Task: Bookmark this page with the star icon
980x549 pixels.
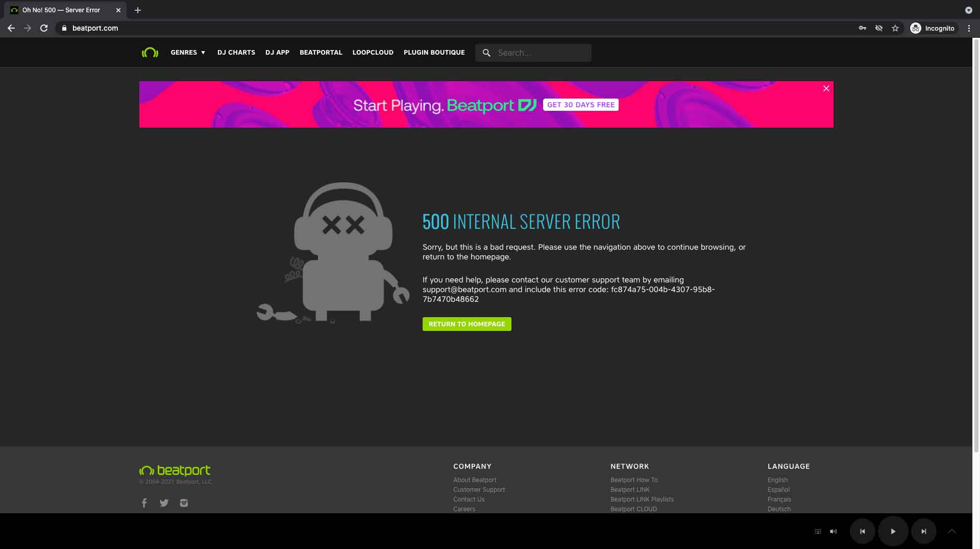Action: tap(895, 28)
